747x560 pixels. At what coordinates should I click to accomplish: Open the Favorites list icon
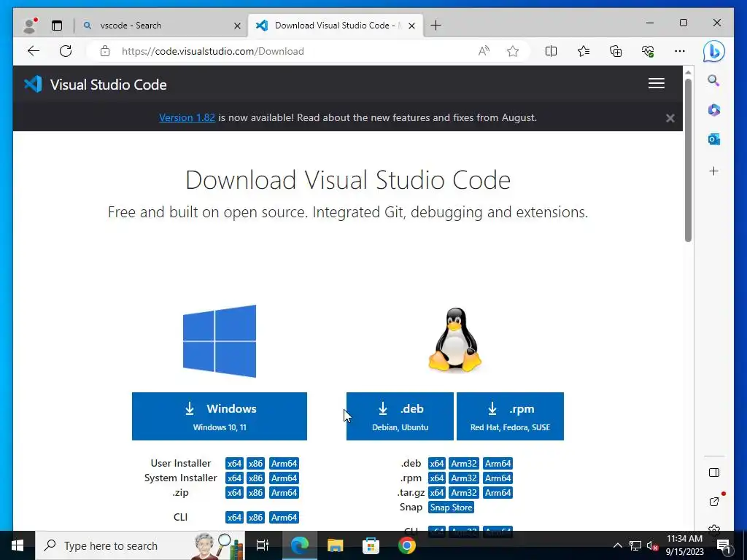583,51
